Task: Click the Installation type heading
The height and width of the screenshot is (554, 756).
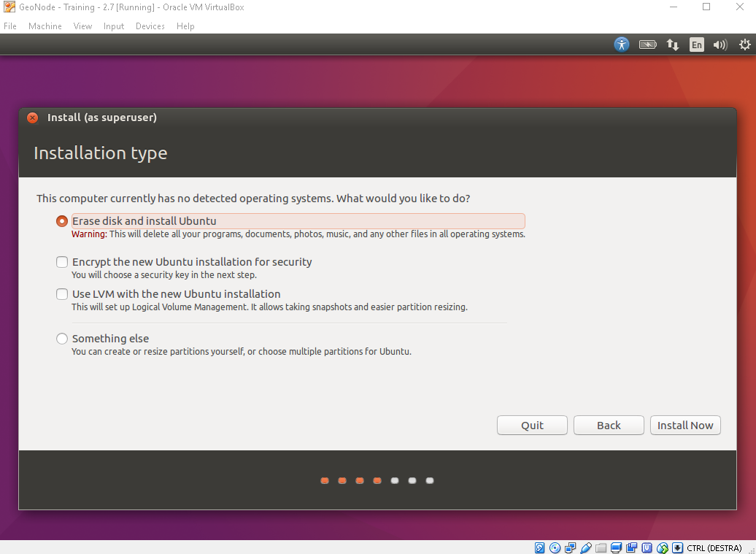Action: [x=100, y=153]
